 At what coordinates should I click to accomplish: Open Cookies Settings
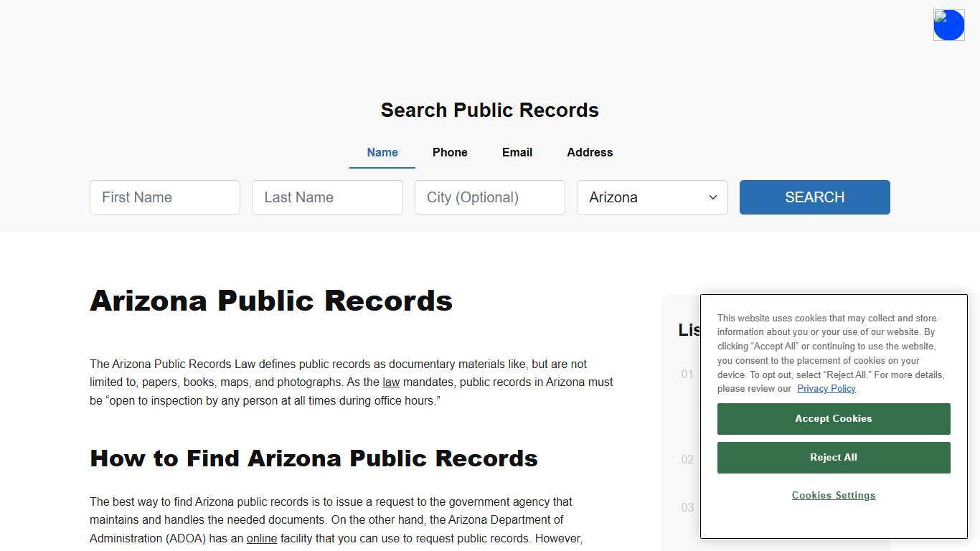tap(833, 495)
